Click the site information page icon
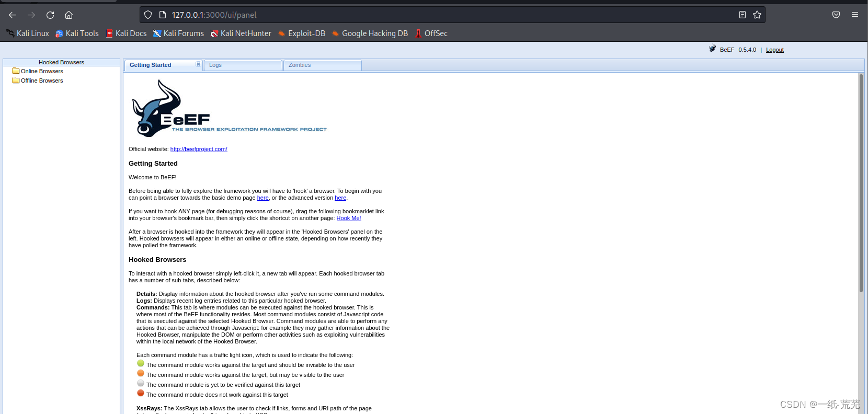 click(x=163, y=15)
